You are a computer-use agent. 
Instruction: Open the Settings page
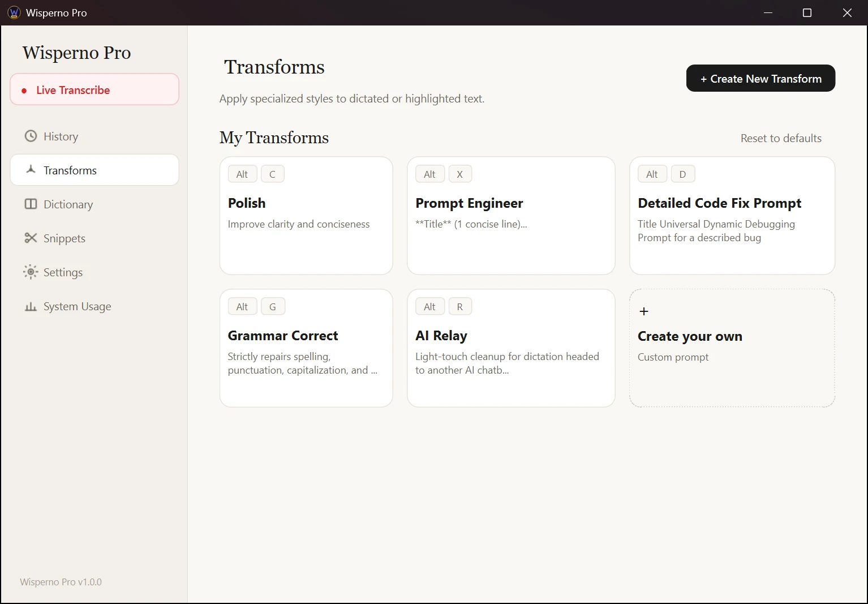94,272
